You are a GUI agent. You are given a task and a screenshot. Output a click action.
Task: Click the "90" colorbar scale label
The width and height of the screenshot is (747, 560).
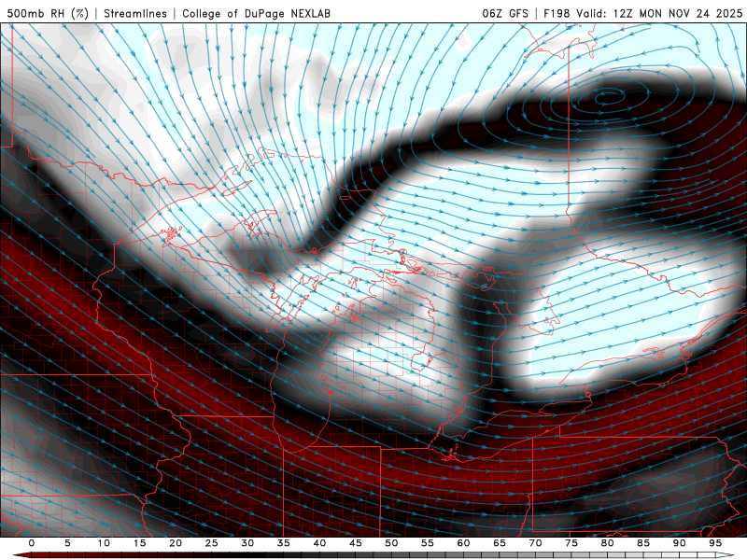point(680,543)
